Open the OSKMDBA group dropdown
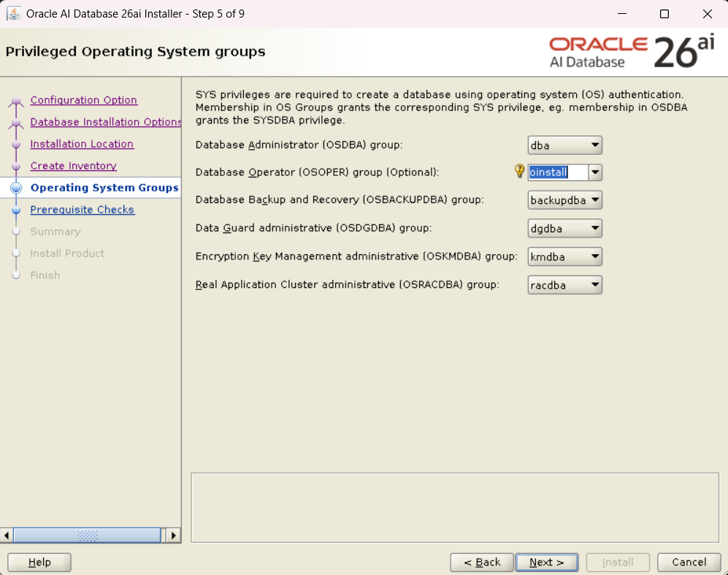Image resolution: width=728 pixels, height=575 pixels. point(564,256)
